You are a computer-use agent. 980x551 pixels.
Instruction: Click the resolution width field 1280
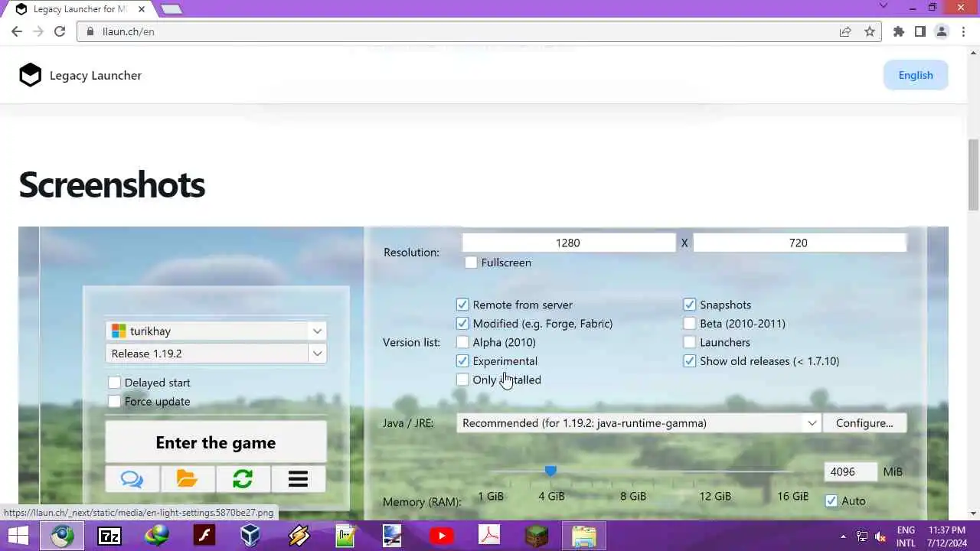point(568,243)
